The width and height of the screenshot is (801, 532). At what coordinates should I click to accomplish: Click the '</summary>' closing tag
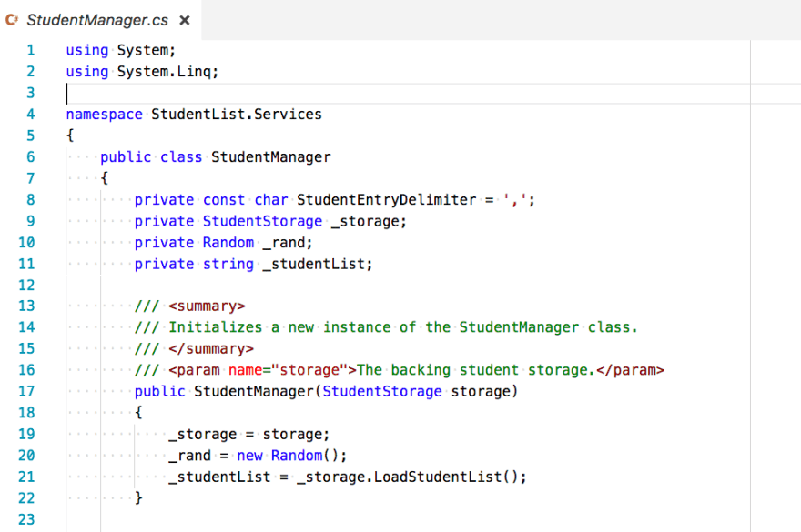(211, 348)
